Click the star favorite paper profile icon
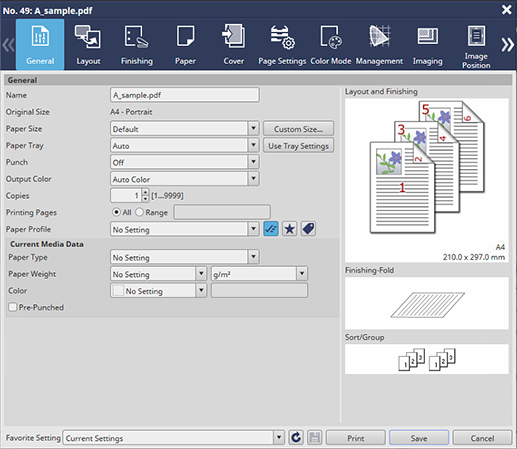The width and height of the screenshot is (517, 449). pyautogui.click(x=289, y=229)
